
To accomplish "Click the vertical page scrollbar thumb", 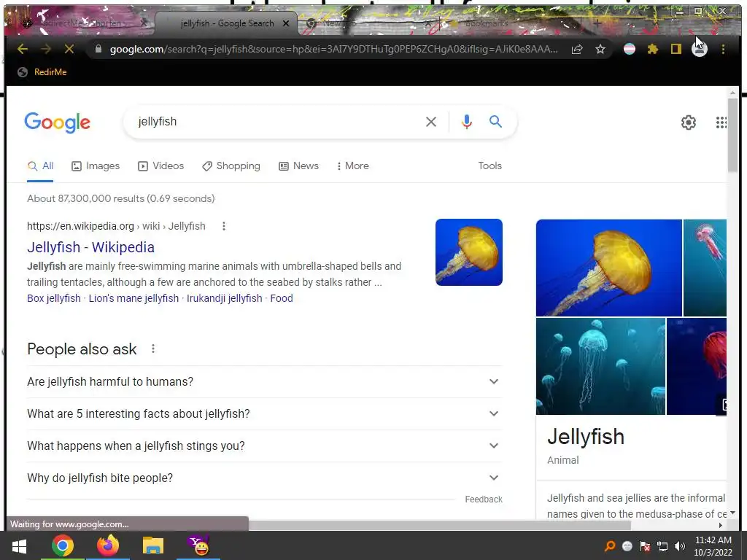I will [x=732, y=136].
